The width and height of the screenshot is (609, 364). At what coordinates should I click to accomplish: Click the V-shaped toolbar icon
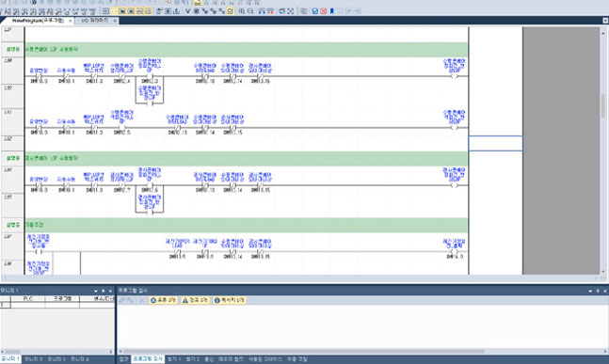coord(187,11)
